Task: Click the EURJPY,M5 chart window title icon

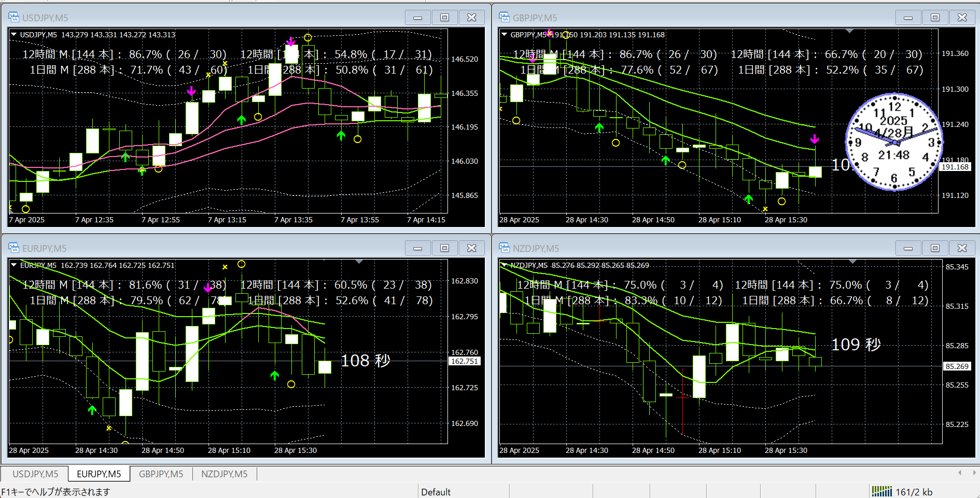Action: [x=13, y=248]
